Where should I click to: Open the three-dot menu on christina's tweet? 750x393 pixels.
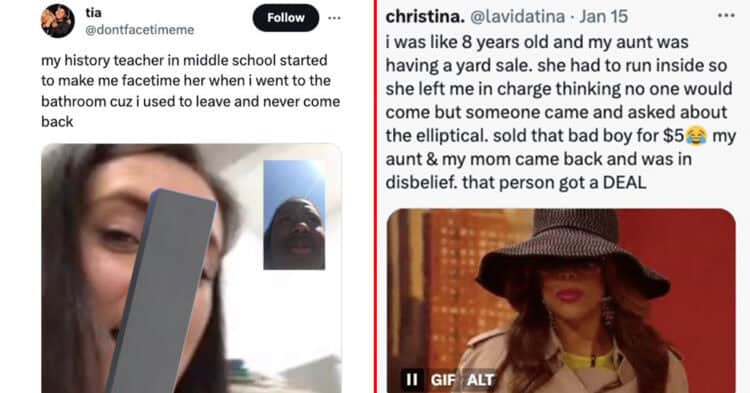[x=726, y=16]
